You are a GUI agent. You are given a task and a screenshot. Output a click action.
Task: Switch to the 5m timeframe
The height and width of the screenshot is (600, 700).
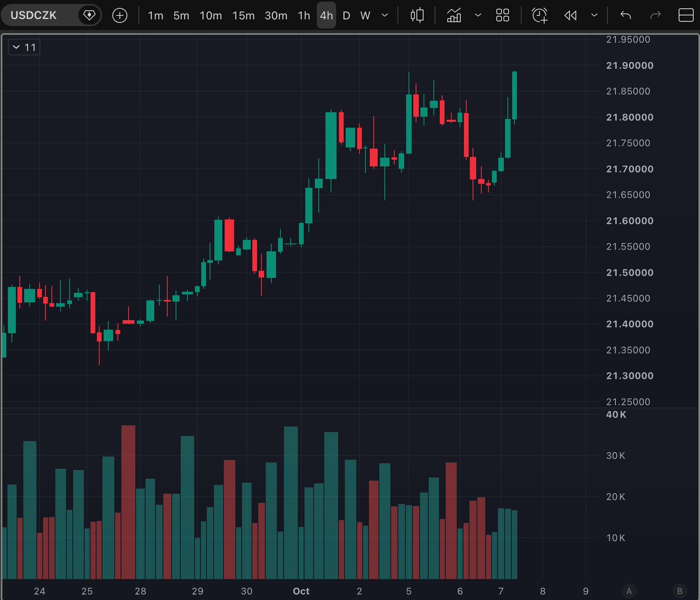181,16
